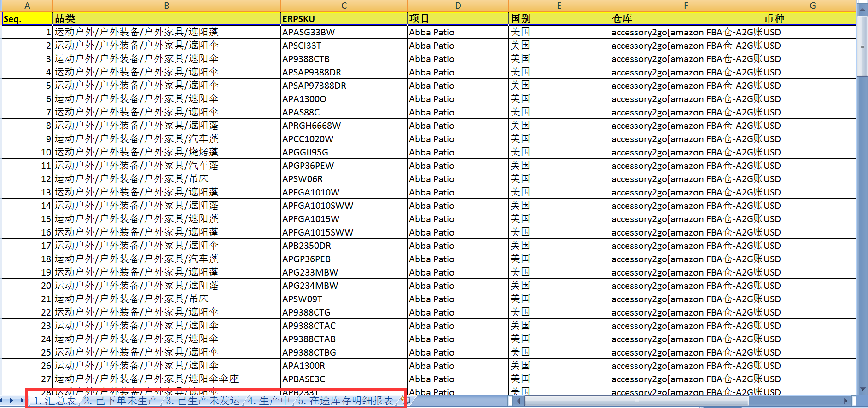The image size is (868, 408).
Task: Select cell with SKU APSAP9388DR
Action: point(344,72)
